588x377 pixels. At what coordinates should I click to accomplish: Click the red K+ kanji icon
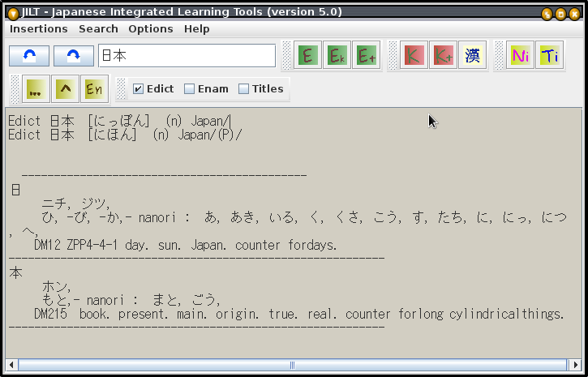click(x=444, y=55)
